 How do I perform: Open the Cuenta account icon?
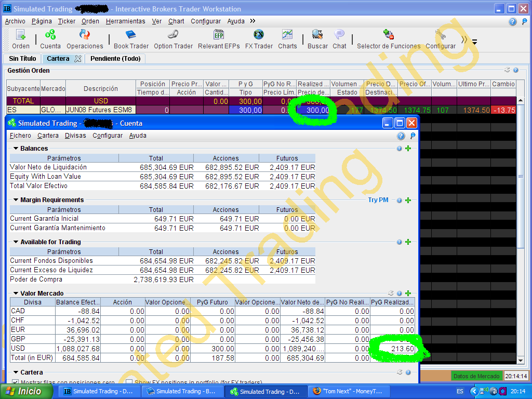click(50, 39)
